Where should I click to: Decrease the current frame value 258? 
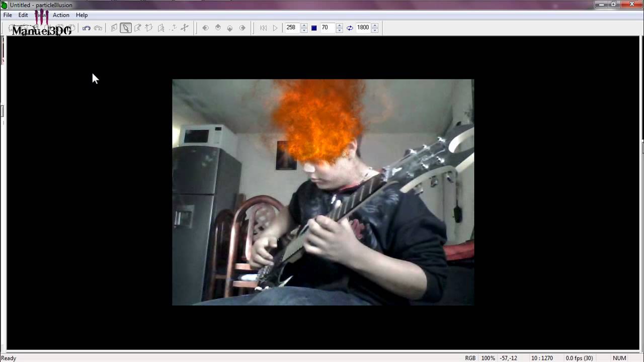pyautogui.click(x=304, y=31)
